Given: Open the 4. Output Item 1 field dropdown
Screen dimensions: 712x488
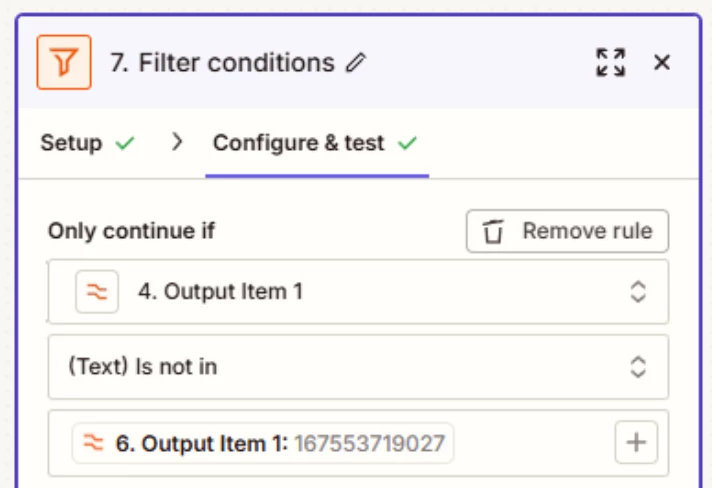Looking at the screenshot, I should click(358, 292).
